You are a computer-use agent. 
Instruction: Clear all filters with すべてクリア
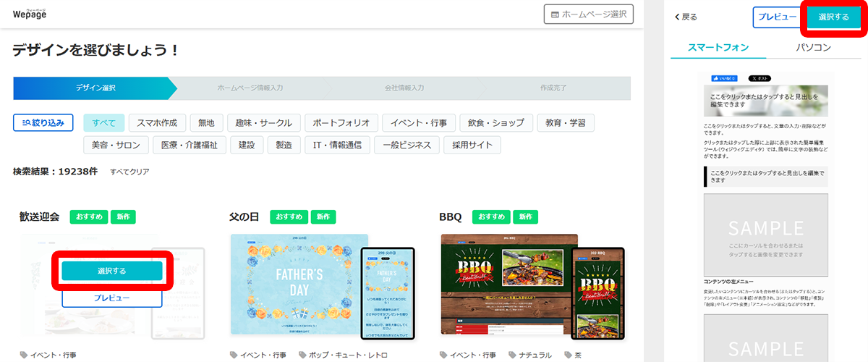point(129,172)
